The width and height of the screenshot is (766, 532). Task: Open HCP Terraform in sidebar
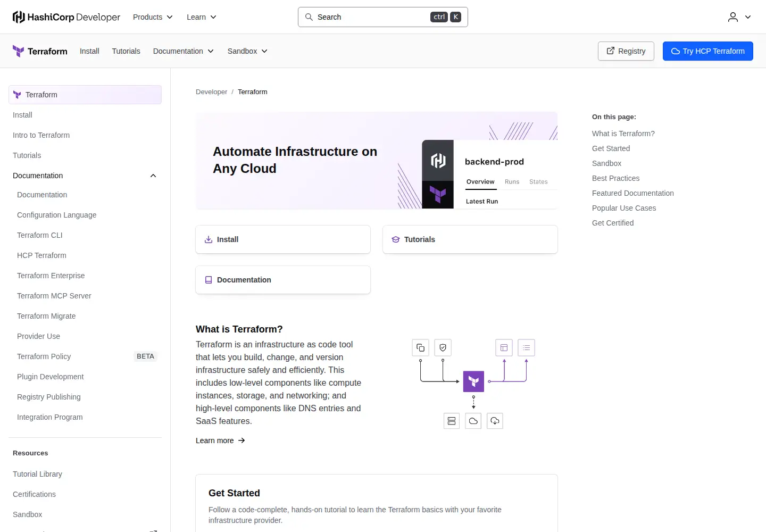41,255
